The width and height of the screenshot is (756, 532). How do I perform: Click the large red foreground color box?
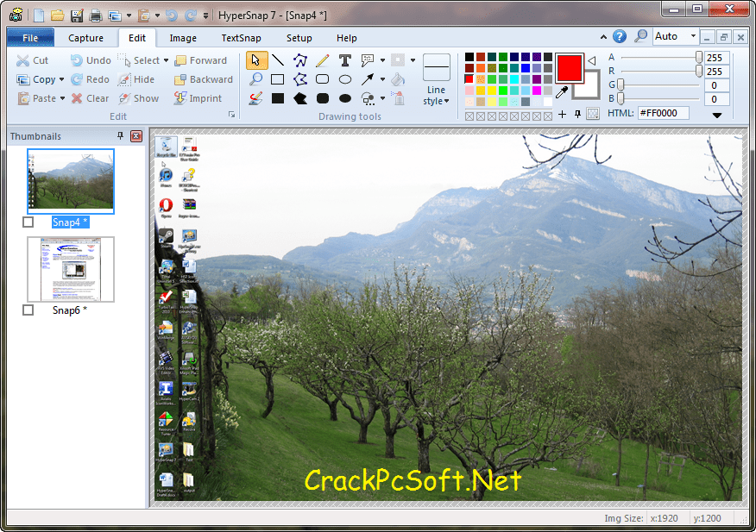pos(570,68)
